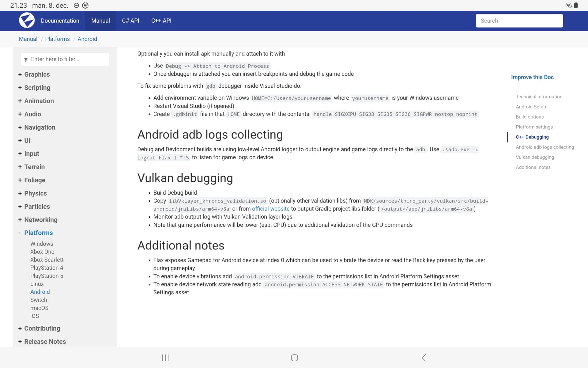The height and width of the screenshot is (368, 588).
Task: Tap the Android back arrow icon
Action: point(424,358)
